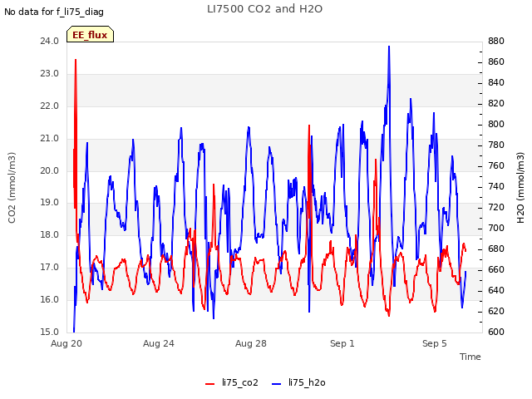Click the 680 H2O axis value
Image resolution: width=532 pixels, height=399 pixels.
click(496, 249)
